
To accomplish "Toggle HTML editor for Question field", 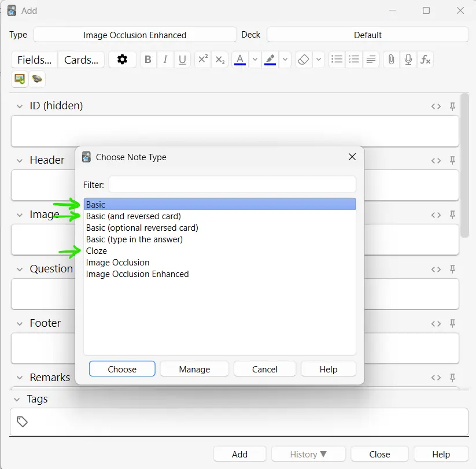I will point(436,269).
